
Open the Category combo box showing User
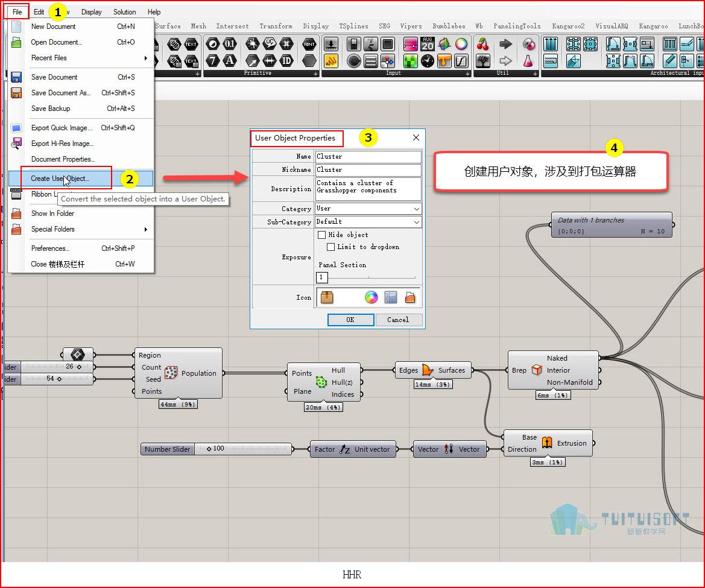[368, 209]
